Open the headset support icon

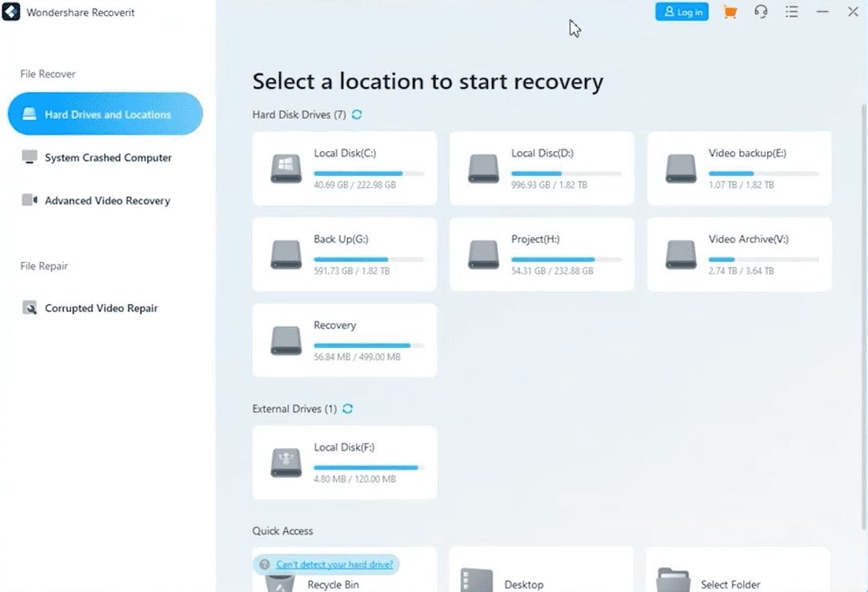tap(761, 12)
